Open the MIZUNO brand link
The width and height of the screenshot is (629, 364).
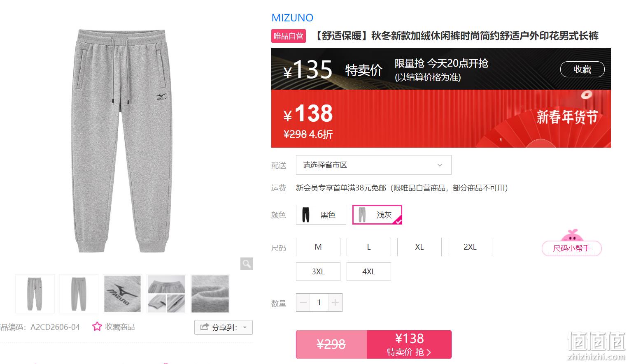(292, 18)
